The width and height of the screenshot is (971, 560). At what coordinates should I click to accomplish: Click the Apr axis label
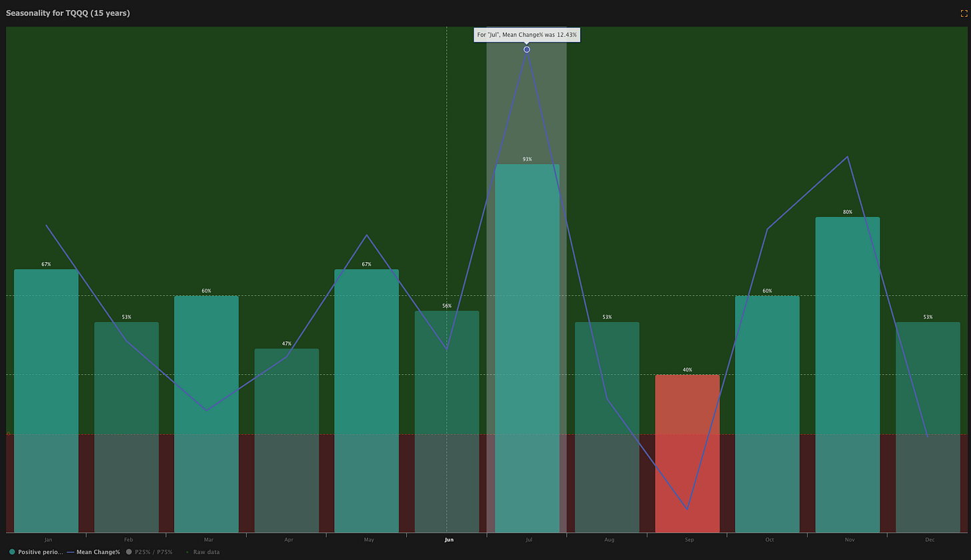click(x=289, y=539)
